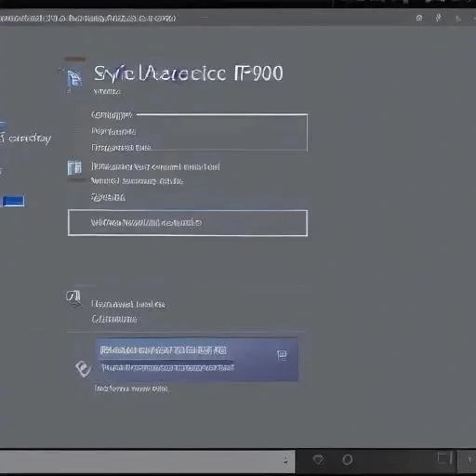Open the window icon at taskbar right side
This screenshot has height=476, width=476.
tap(443, 458)
